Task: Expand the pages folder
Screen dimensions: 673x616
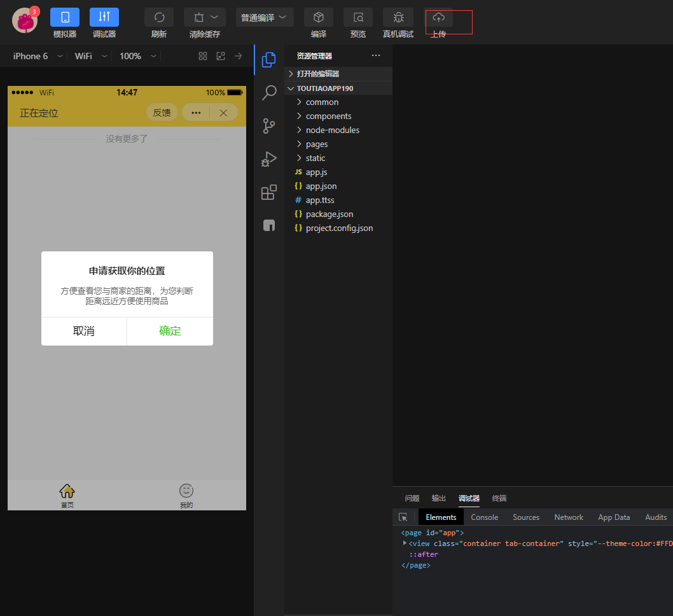Action: tap(338, 144)
